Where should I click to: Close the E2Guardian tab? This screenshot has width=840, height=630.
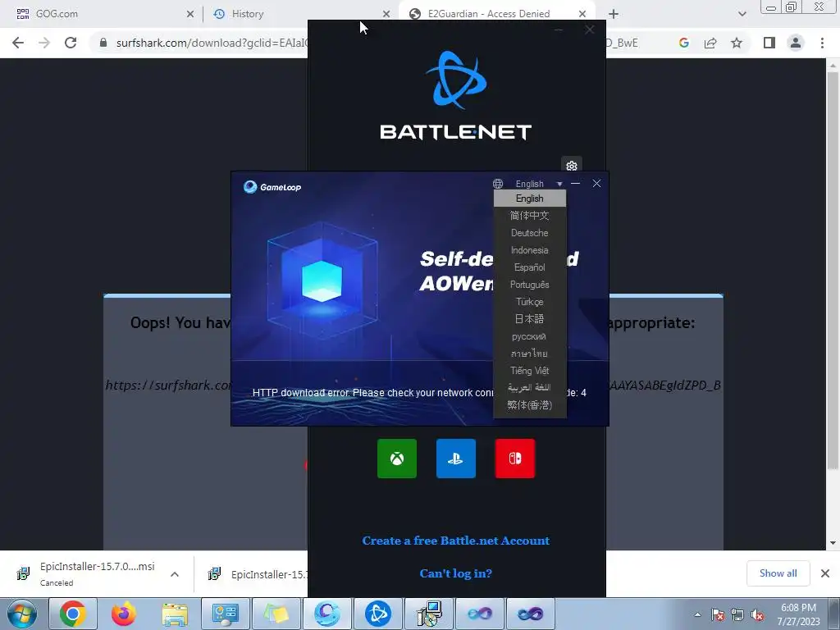point(582,14)
